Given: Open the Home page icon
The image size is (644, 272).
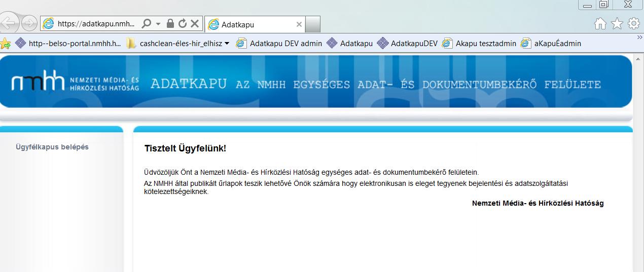Looking at the screenshot, I should pos(600,24).
